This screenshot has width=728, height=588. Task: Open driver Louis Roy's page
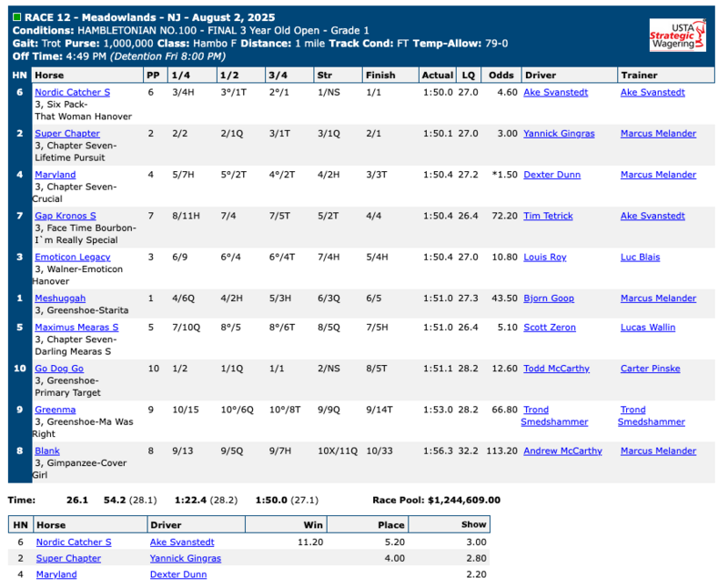pos(544,257)
